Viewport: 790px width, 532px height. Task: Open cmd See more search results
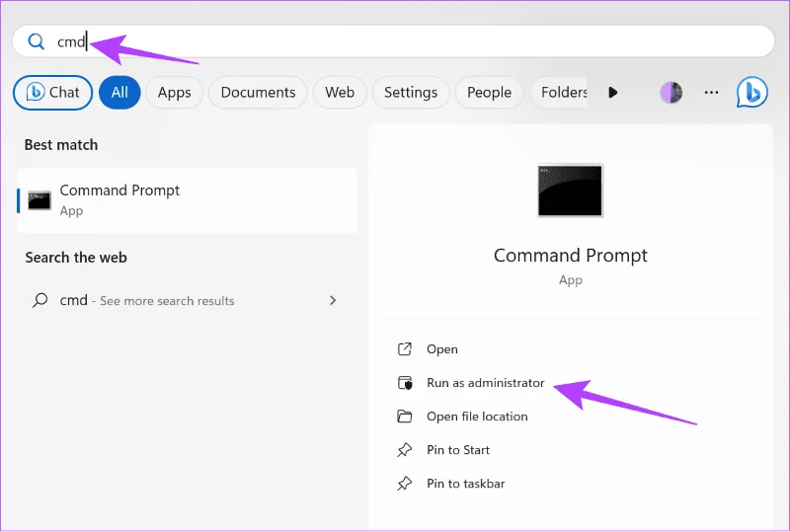(x=187, y=301)
